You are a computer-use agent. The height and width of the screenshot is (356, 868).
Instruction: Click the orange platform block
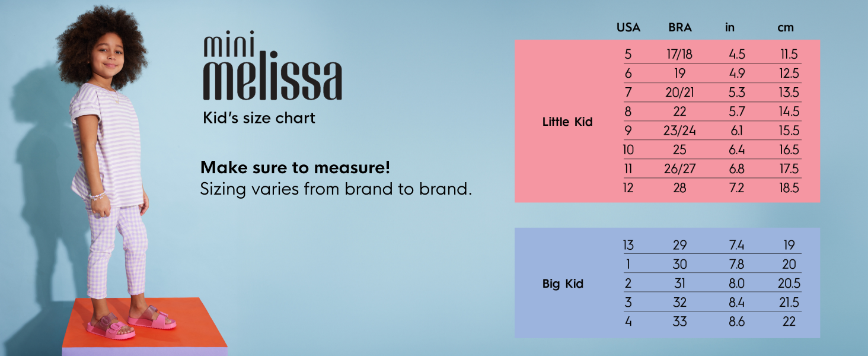pos(145,325)
